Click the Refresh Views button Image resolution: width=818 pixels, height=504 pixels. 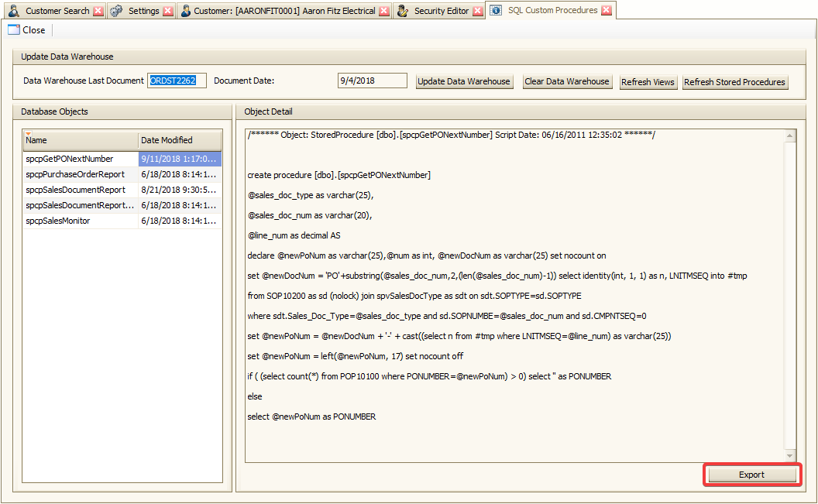coord(648,82)
